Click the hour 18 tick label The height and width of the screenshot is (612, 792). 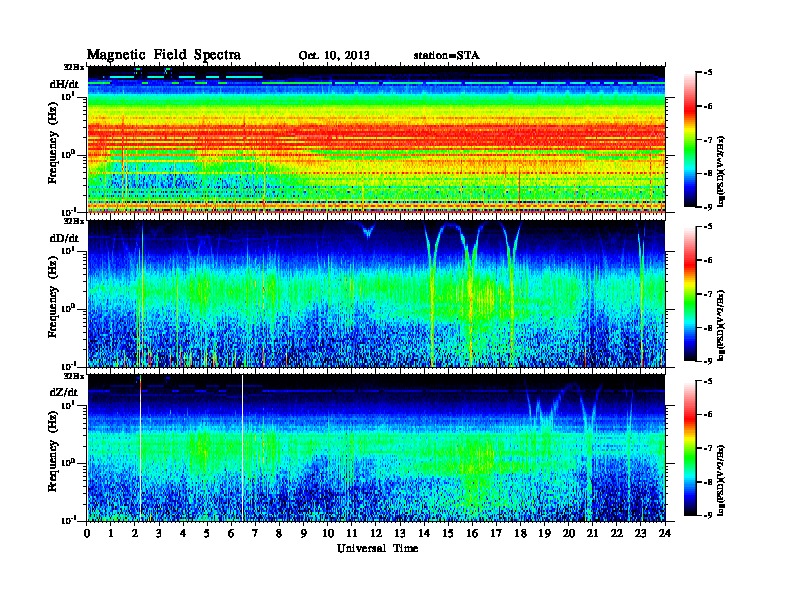pos(520,533)
